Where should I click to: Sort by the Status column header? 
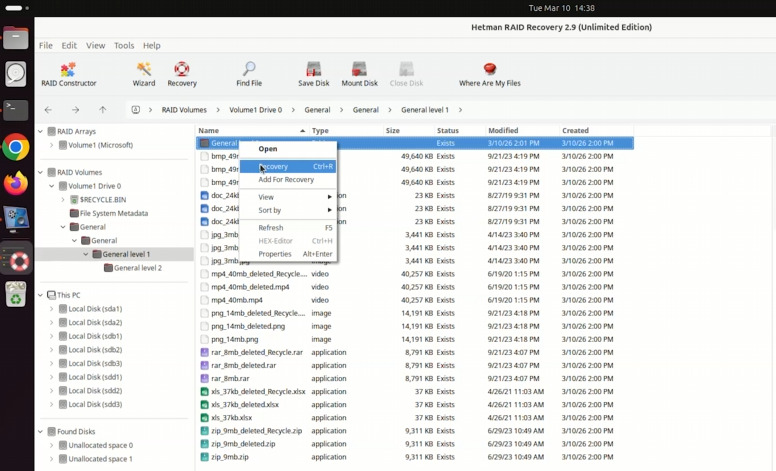(459, 131)
